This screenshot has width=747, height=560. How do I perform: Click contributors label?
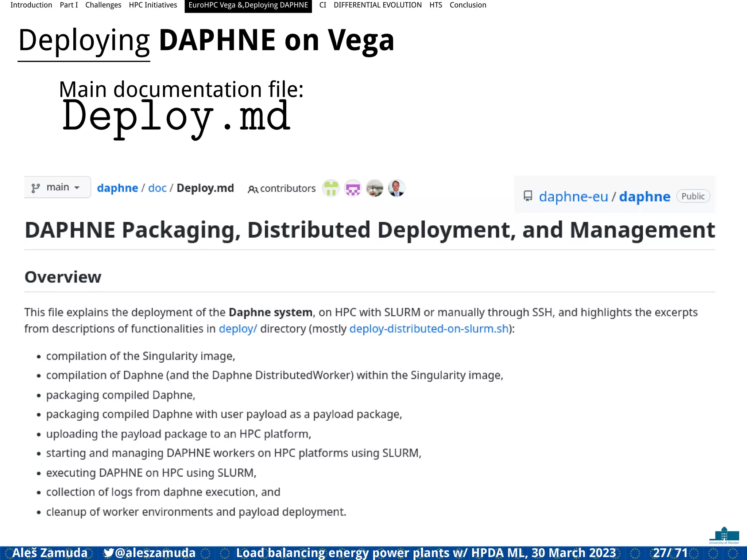click(288, 188)
